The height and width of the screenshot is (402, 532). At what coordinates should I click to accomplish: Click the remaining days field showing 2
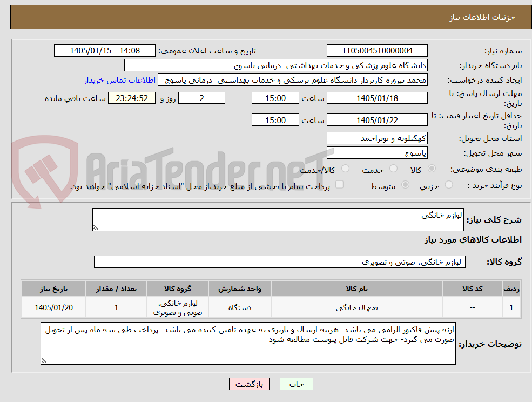pyautogui.click(x=201, y=98)
